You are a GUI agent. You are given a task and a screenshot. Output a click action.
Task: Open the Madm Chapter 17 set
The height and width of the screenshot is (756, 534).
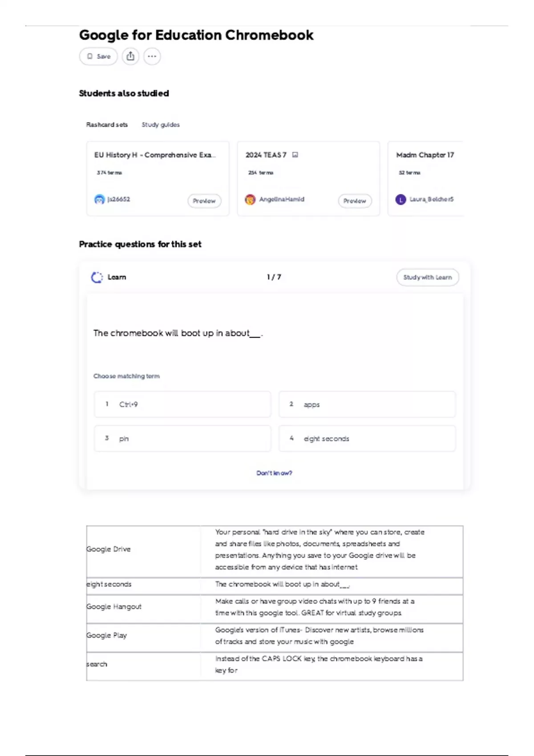[425, 179]
